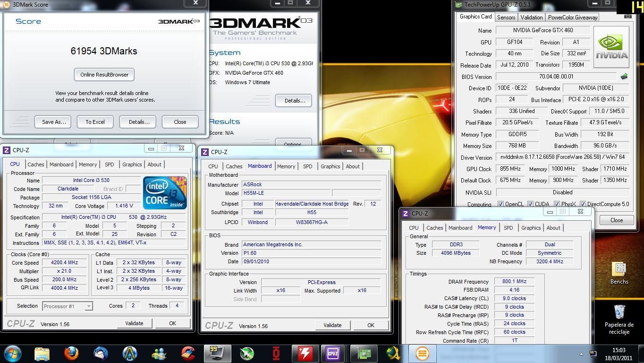
Task: Close the 3DMark Score dialog via Close button
Action: (x=180, y=122)
